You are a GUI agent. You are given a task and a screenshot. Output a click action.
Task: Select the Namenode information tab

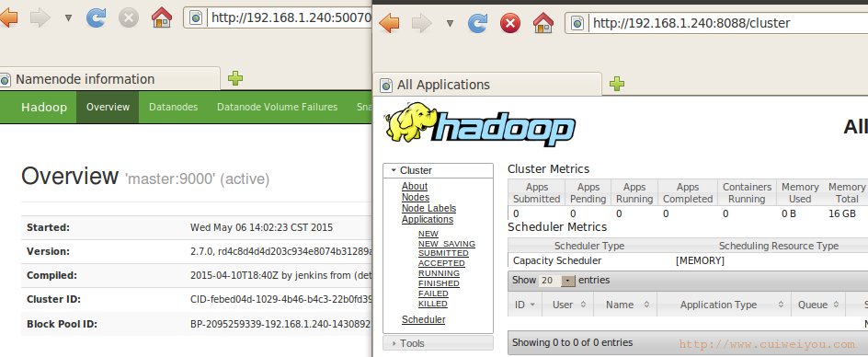pyautogui.click(x=110, y=79)
